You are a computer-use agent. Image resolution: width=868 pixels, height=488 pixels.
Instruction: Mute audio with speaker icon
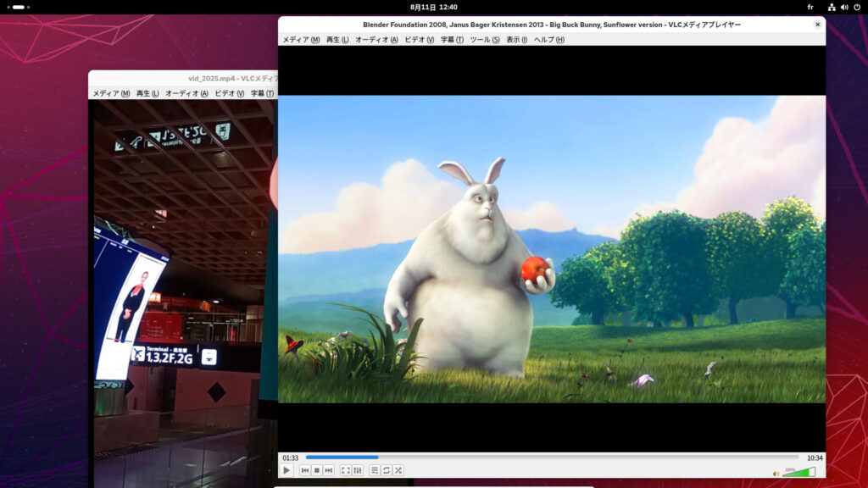pos(776,474)
